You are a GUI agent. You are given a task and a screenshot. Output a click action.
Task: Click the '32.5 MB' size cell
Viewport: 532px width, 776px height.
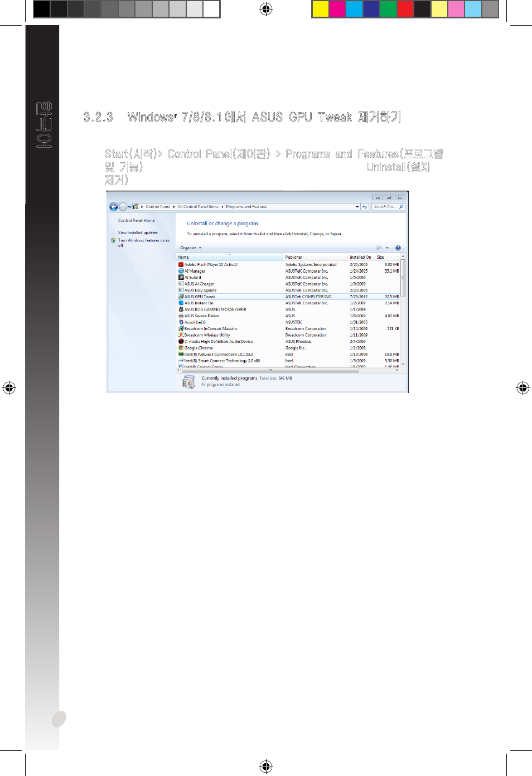pos(392,297)
